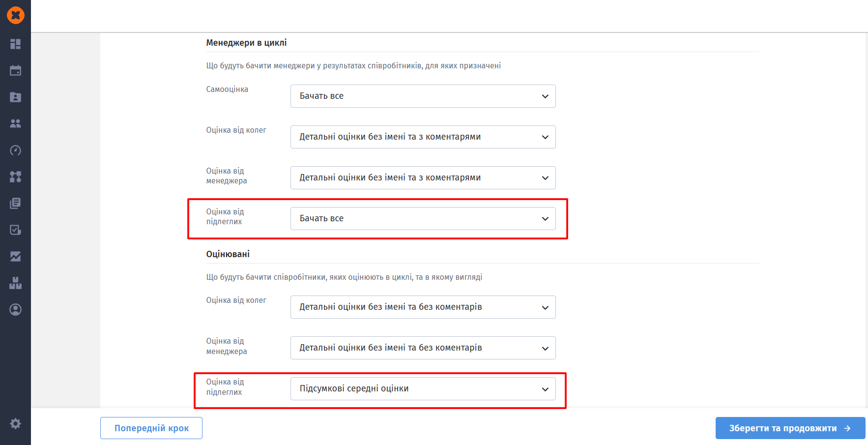Image resolution: width=868 pixels, height=445 pixels.
Task: Open the calendar icon in the sidebar
Action: click(x=15, y=70)
